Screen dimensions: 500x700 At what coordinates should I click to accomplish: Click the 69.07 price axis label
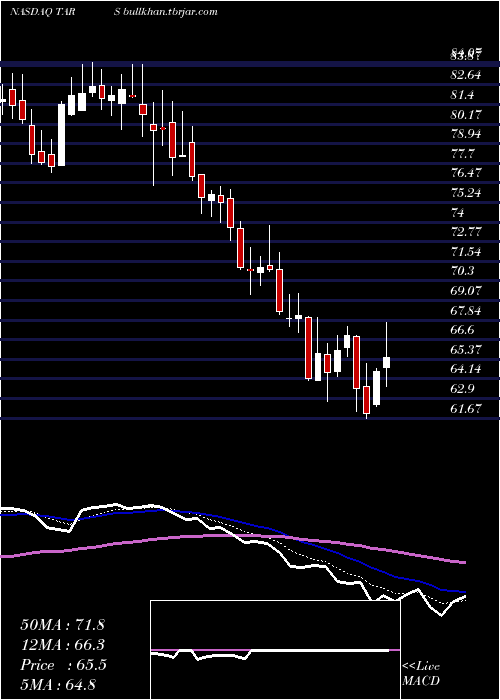466,291
